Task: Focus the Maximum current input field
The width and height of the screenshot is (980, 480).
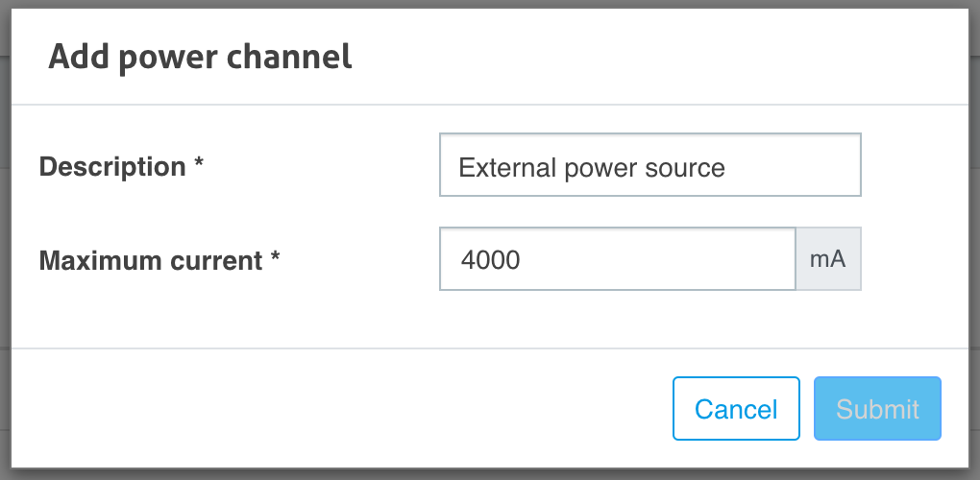Action: click(618, 258)
